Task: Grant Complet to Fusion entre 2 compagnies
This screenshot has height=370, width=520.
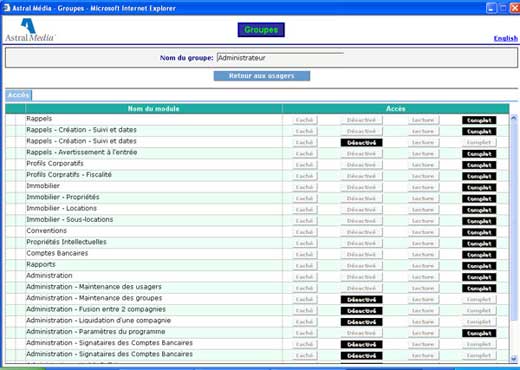Action: 479,311
